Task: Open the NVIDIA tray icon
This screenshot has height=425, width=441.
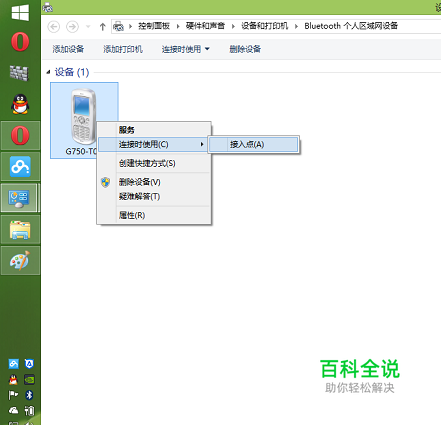Action: point(29,379)
